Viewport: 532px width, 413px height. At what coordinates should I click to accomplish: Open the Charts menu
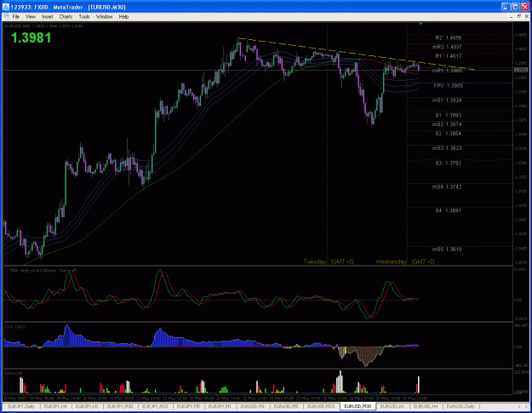pyautogui.click(x=66, y=17)
